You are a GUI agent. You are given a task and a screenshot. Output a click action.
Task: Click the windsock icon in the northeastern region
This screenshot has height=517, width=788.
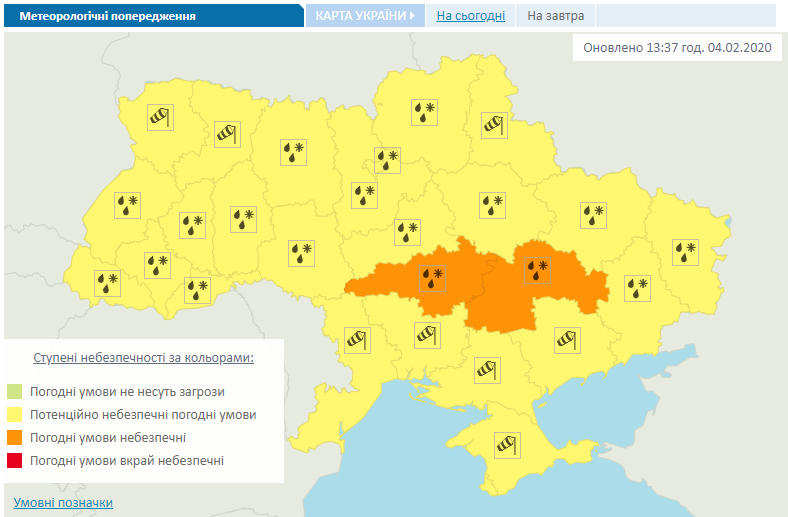click(x=494, y=125)
